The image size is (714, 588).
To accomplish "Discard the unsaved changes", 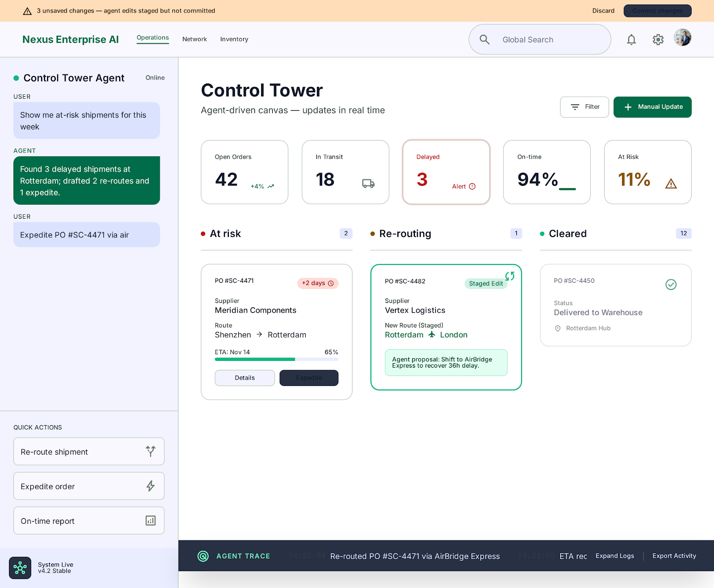I will tap(603, 11).
